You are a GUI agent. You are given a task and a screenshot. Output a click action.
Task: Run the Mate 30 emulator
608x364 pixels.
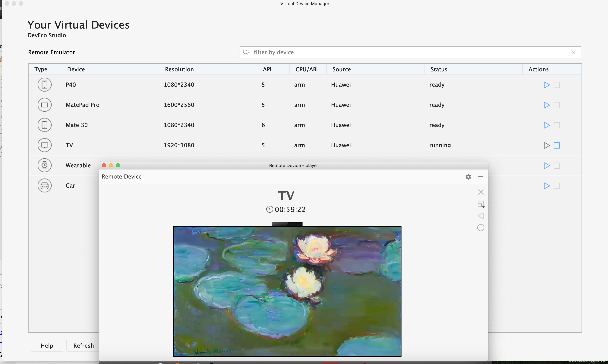pos(546,125)
